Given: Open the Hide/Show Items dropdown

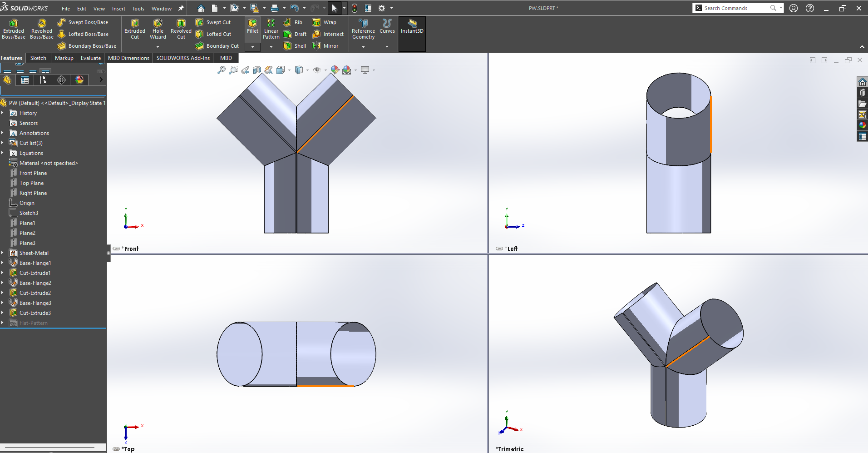Looking at the screenshot, I should point(325,70).
